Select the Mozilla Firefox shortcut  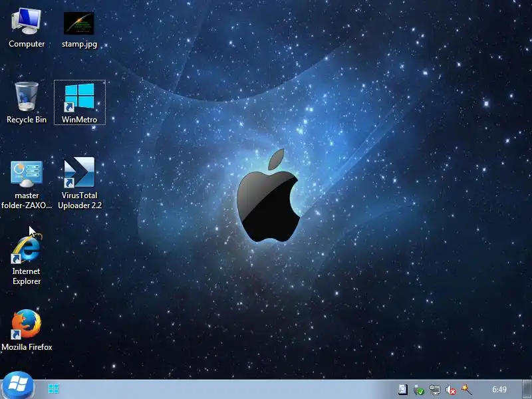tap(27, 324)
